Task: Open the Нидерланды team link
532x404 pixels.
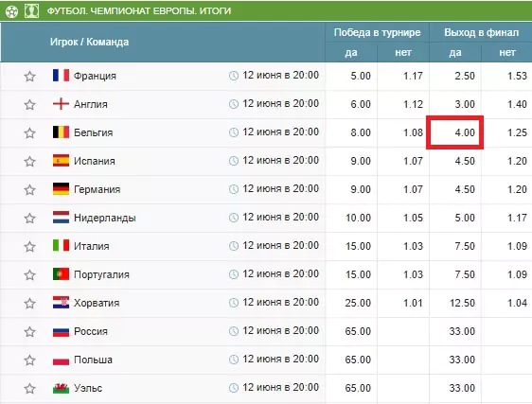Action: [105, 218]
